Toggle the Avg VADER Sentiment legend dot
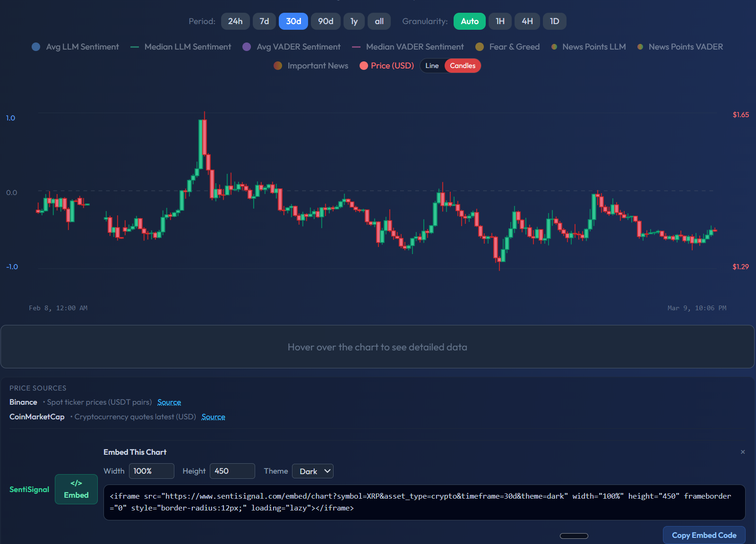Viewport: 756px width, 544px height. pos(247,47)
